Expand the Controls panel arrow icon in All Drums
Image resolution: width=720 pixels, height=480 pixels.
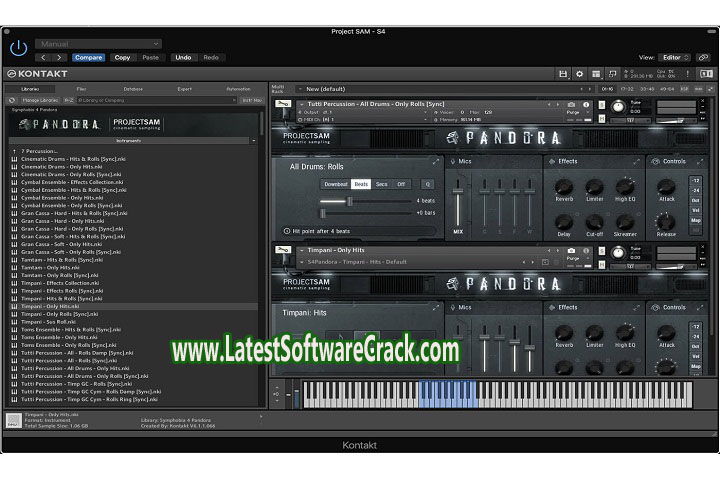[700, 161]
